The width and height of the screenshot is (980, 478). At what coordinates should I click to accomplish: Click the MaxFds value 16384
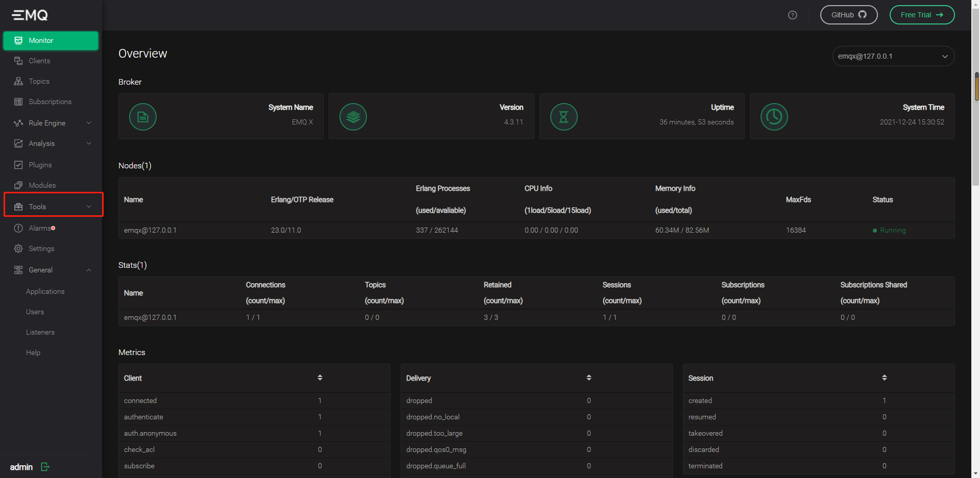(796, 230)
